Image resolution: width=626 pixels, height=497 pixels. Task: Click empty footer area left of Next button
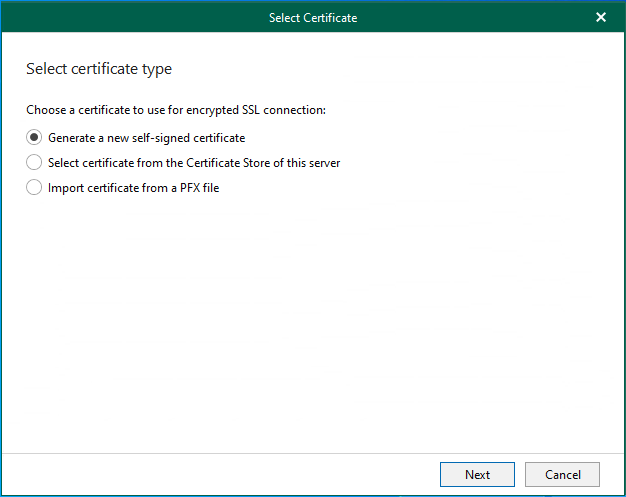tap(220, 474)
